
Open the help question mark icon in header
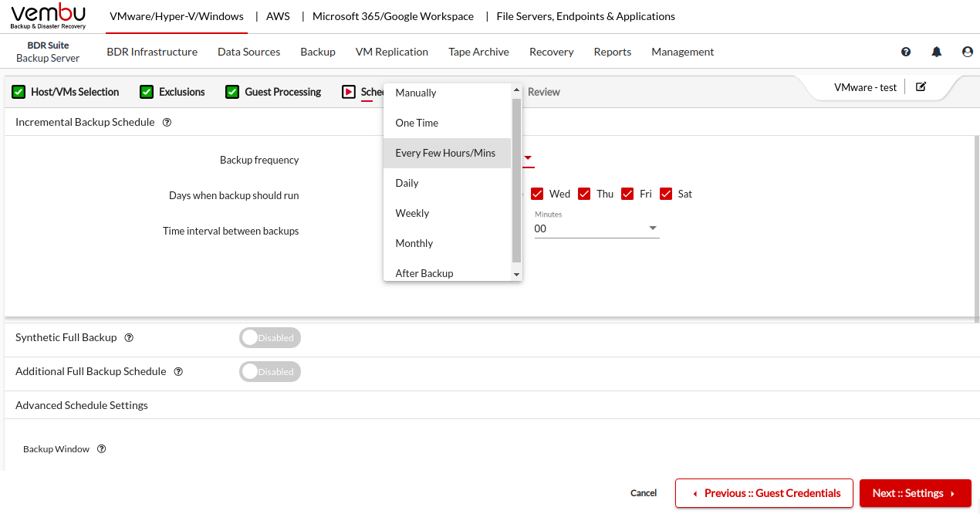[x=906, y=52]
